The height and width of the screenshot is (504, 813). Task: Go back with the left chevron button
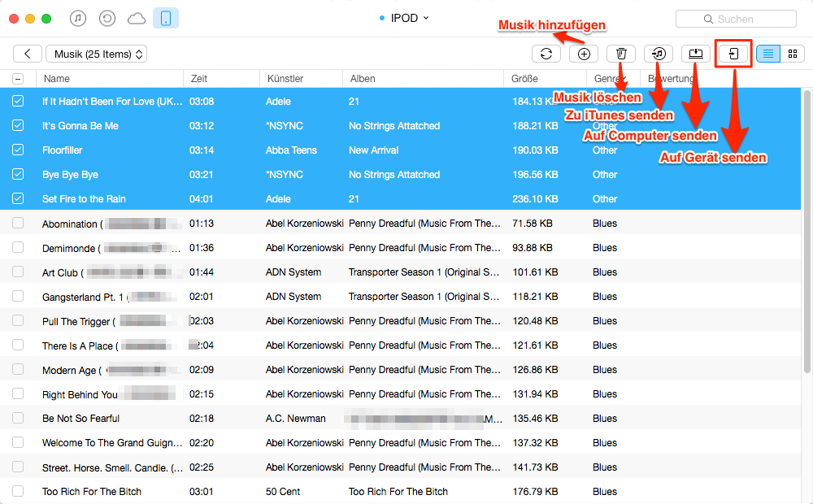[28, 54]
